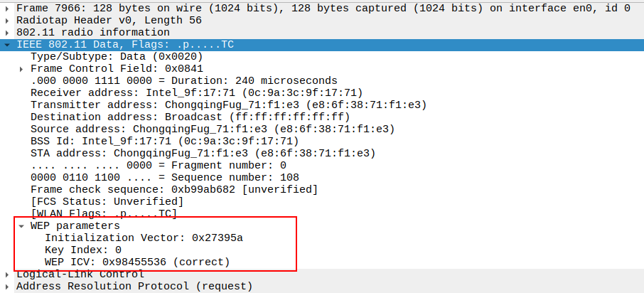
Task: Expand the Frame 7966 tree row
Action: click(x=7, y=9)
